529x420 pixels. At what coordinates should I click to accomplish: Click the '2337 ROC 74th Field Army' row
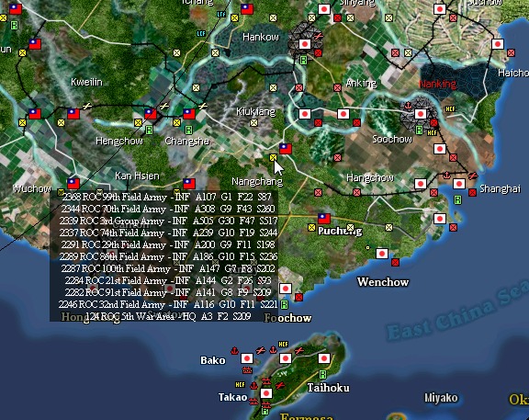point(168,233)
